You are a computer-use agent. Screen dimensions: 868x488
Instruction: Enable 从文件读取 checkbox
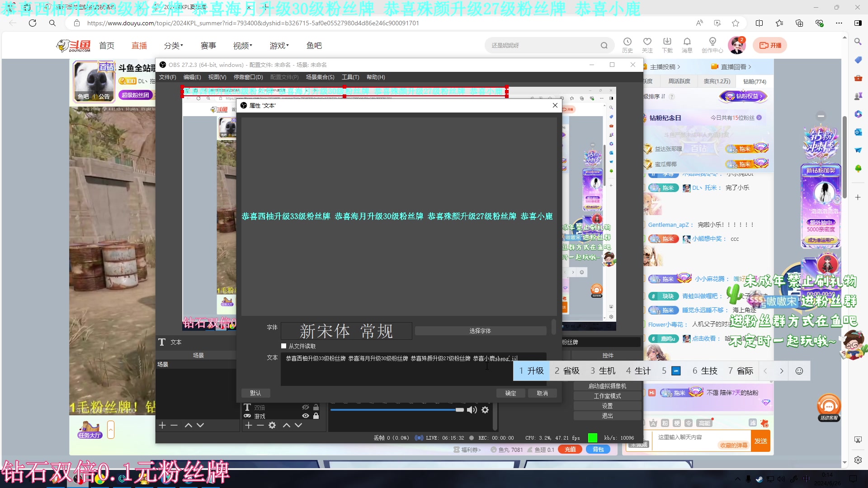[284, 346]
